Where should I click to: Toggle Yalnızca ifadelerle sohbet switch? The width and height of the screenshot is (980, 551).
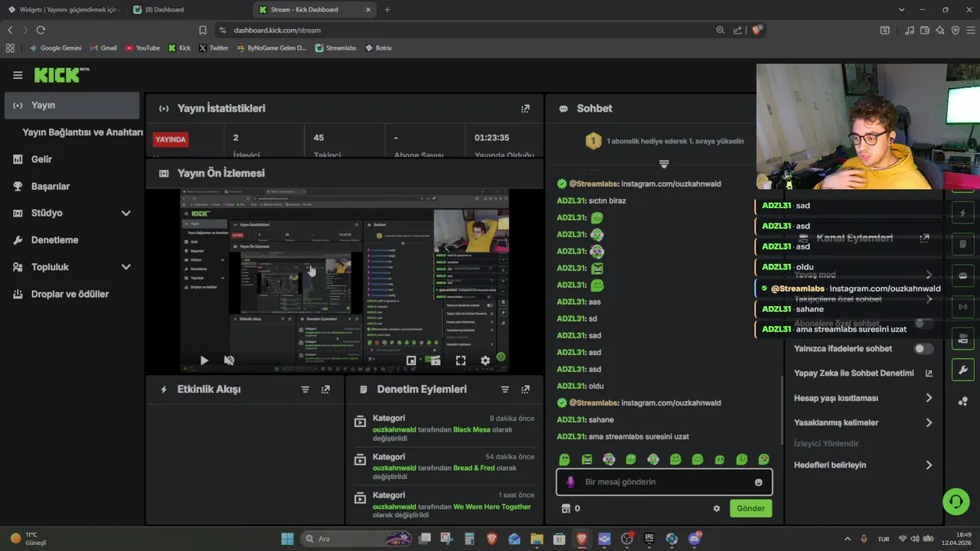pos(924,348)
